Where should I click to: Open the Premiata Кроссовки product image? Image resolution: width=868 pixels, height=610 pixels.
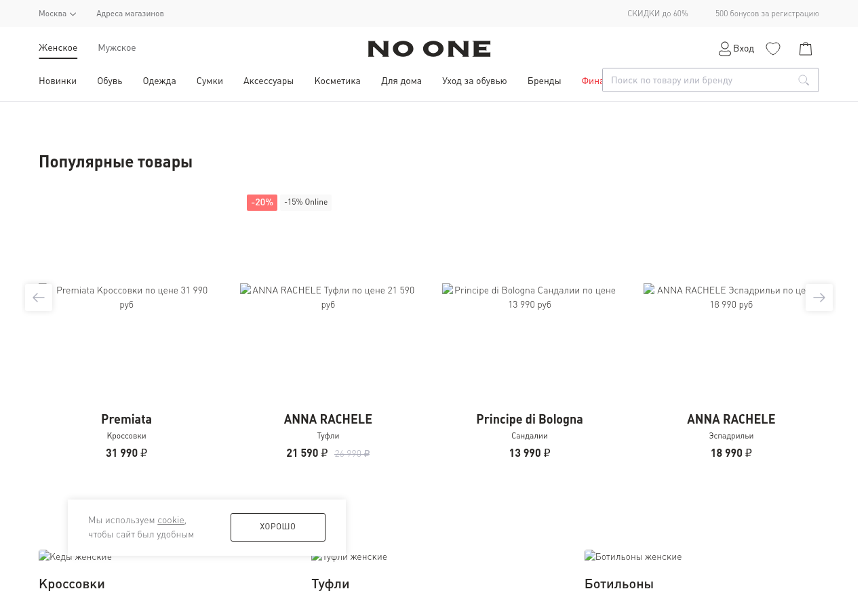[126, 297]
